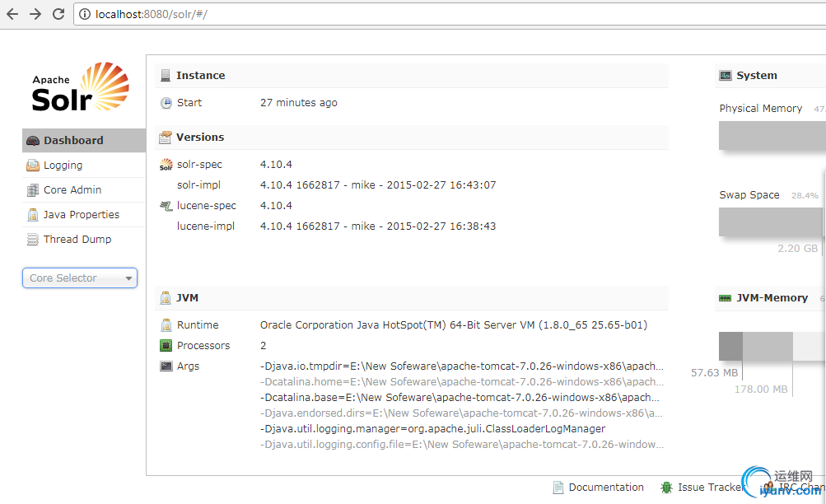This screenshot has height=504, width=826.
Task: Open the Dashboard menu item
Action: [x=84, y=141]
